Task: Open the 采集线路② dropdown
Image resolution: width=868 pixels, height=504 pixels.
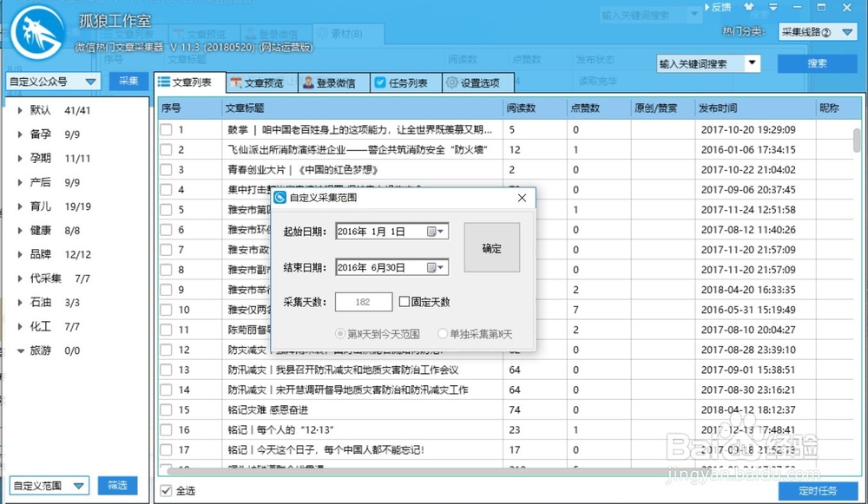Action: [x=816, y=31]
